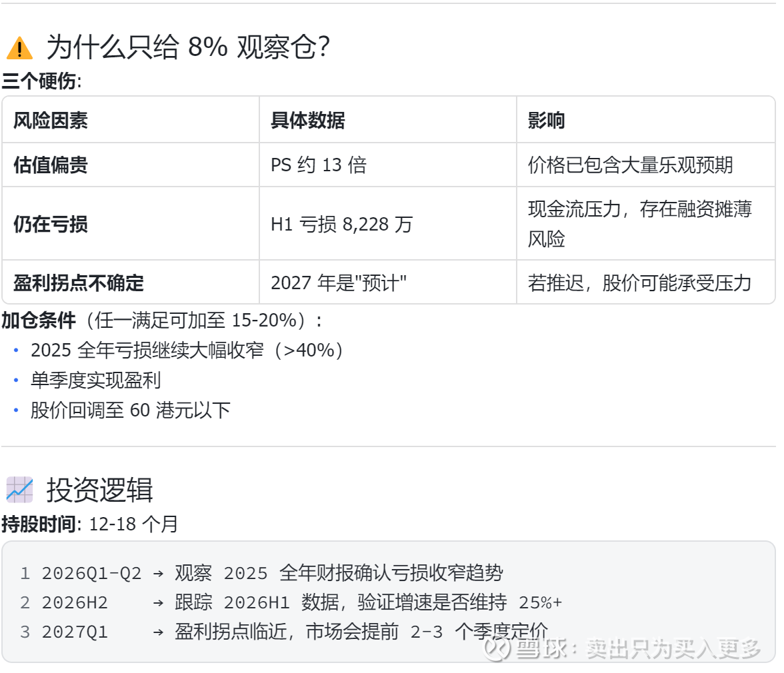Image resolution: width=784 pixels, height=673 pixels.
Task: Click the 为什么只给 8% 观察仓 heading
Action: pos(188,48)
